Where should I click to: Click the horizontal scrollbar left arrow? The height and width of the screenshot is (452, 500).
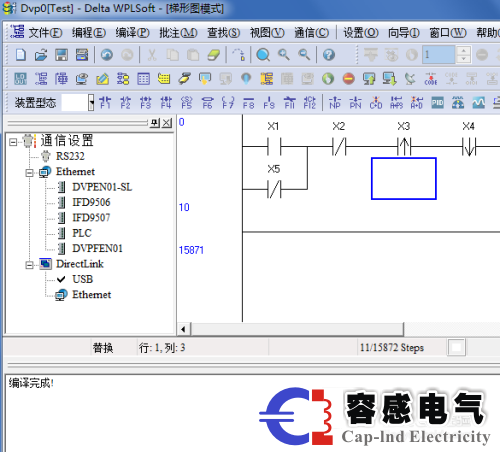pos(183,329)
